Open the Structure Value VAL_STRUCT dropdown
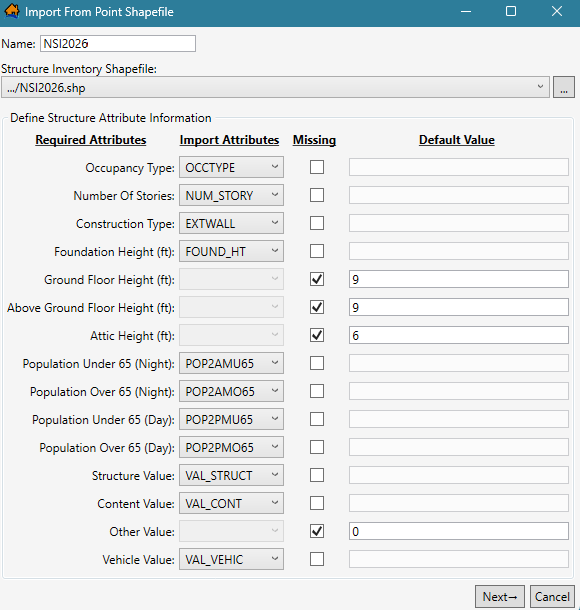 231,475
